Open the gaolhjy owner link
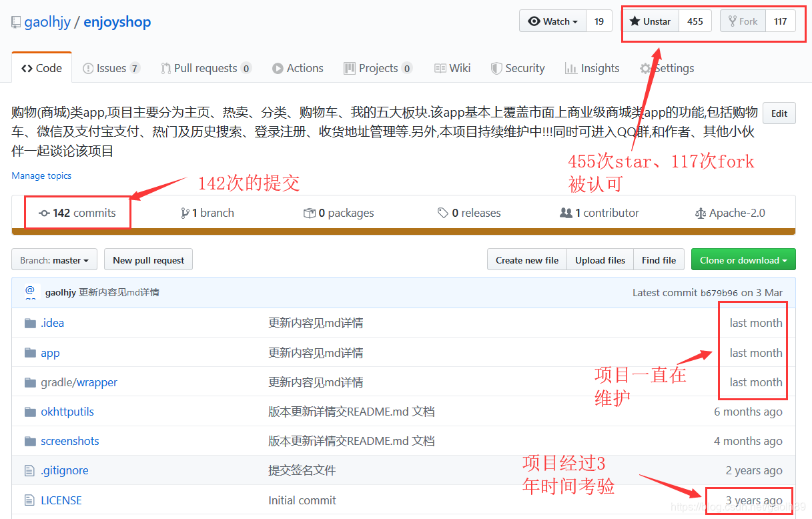The width and height of the screenshot is (812, 519). (x=47, y=22)
